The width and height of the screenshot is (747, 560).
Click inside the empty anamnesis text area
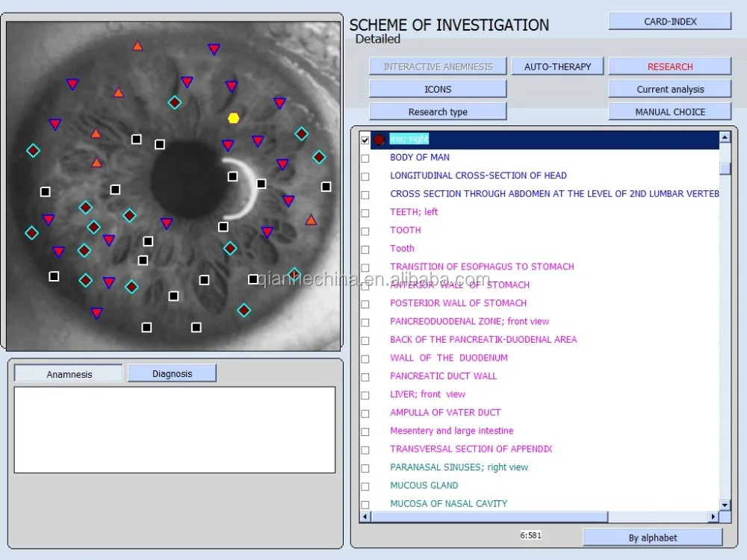tap(174, 429)
